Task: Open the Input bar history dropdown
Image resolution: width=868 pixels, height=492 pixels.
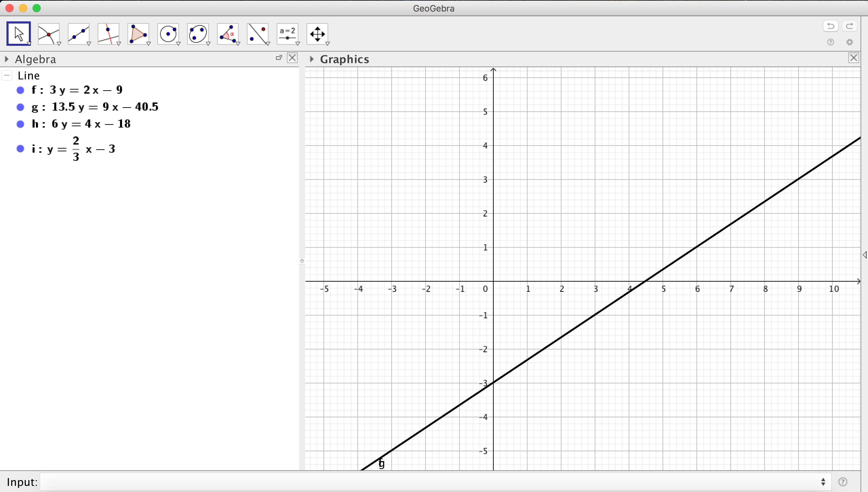Action: pos(823,482)
